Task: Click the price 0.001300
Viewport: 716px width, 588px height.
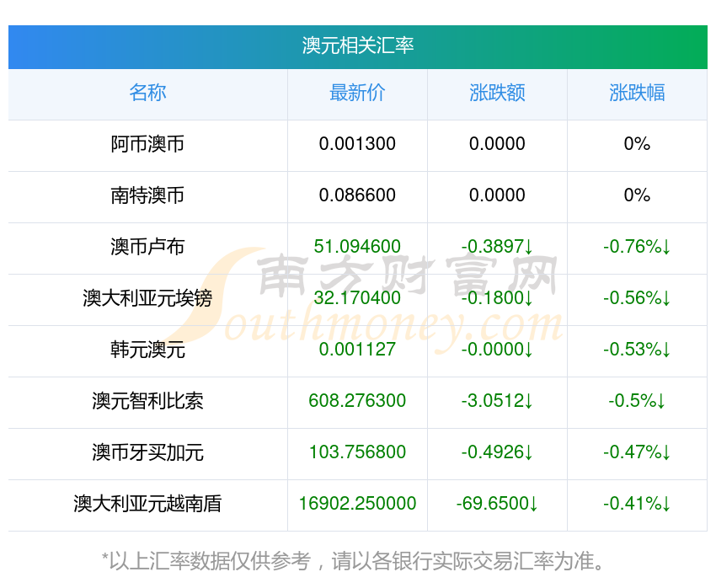Action: click(357, 144)
